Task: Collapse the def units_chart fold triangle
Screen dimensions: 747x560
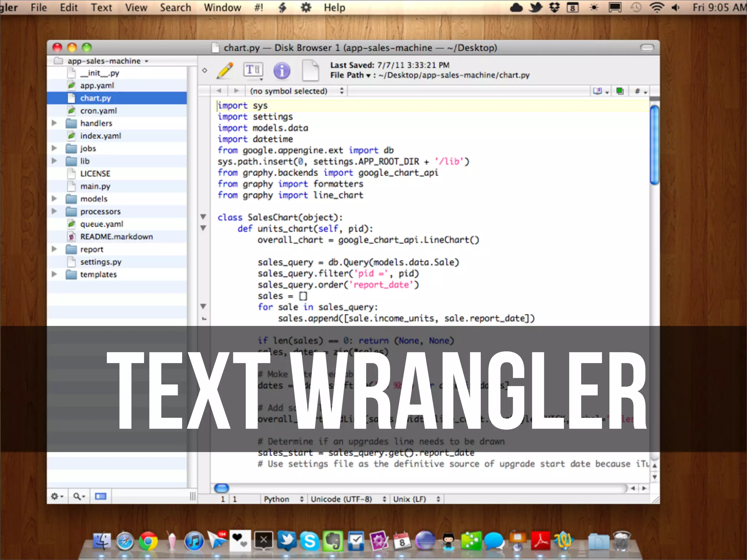Action: (x=204, y=228)
